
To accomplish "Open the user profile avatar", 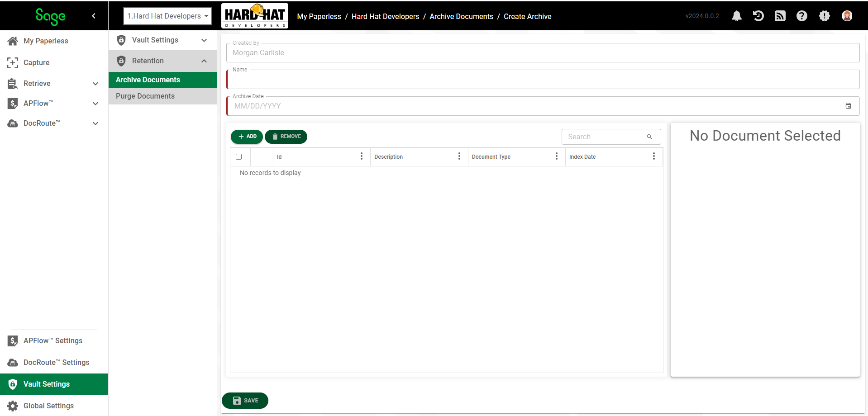I will coord(847,16).
